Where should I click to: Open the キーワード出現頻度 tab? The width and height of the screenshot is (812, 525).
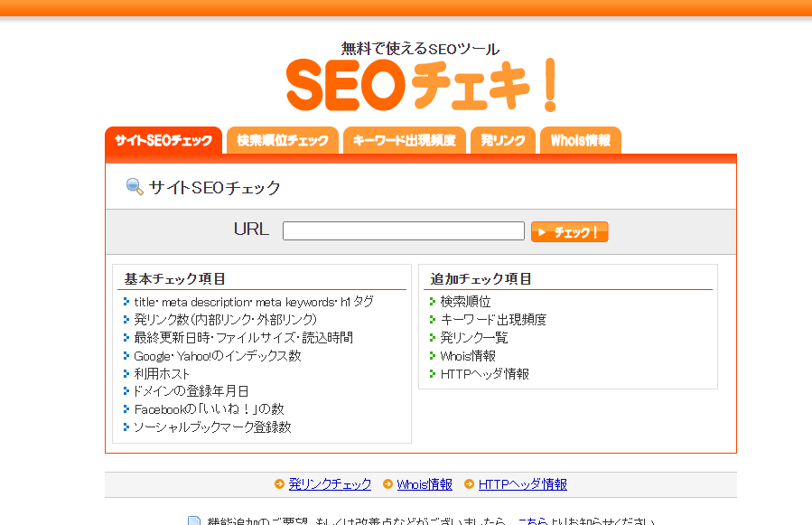pos(404,141)
